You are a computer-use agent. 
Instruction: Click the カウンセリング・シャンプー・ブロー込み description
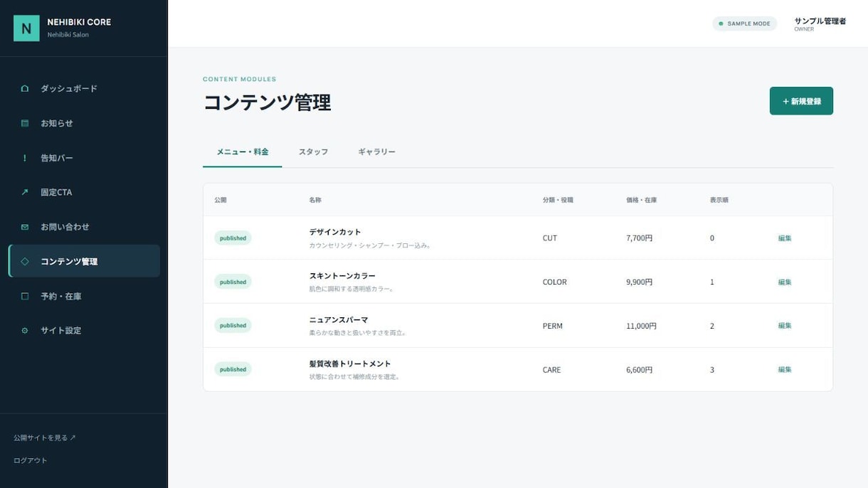click(x=371, y=245)
